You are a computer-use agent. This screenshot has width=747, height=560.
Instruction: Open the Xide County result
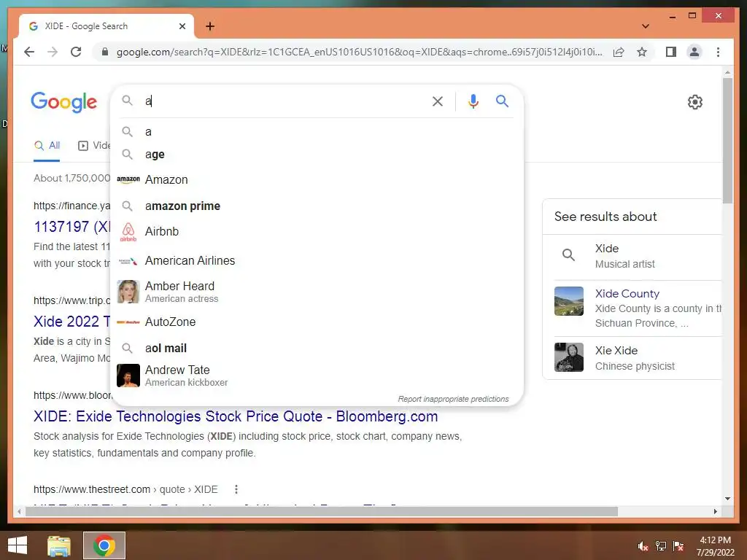[x=627, y=293]
